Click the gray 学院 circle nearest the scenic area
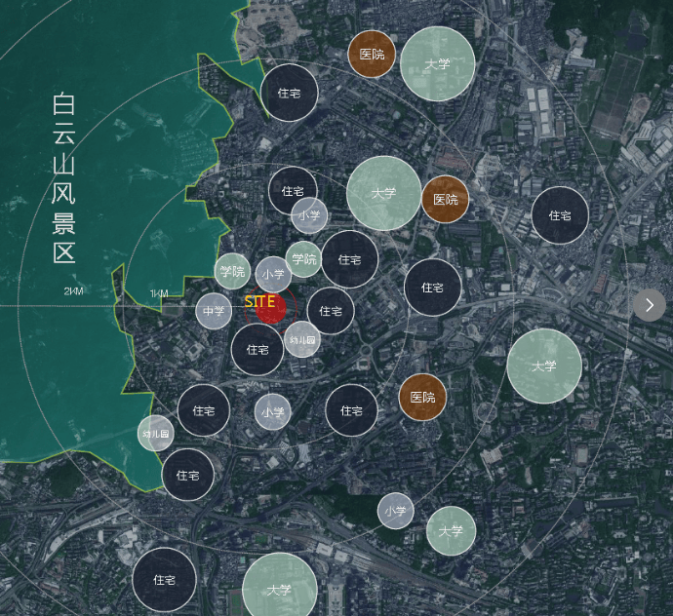673x616 pixels. [232, 271]
